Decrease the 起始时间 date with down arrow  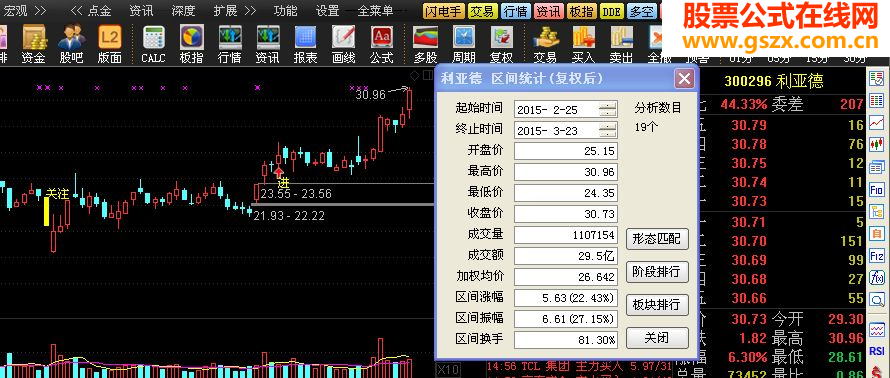pos(608,112)
